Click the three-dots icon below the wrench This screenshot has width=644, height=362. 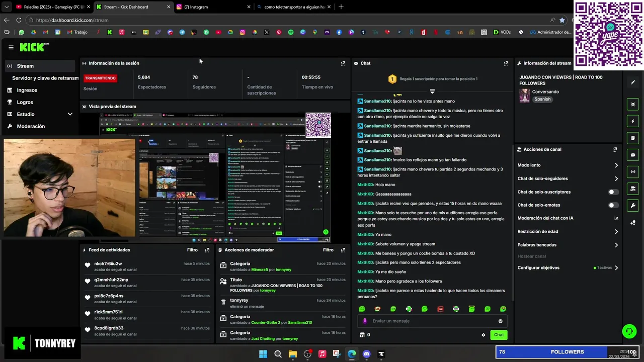pyautogui.click(x=633, y=222)
